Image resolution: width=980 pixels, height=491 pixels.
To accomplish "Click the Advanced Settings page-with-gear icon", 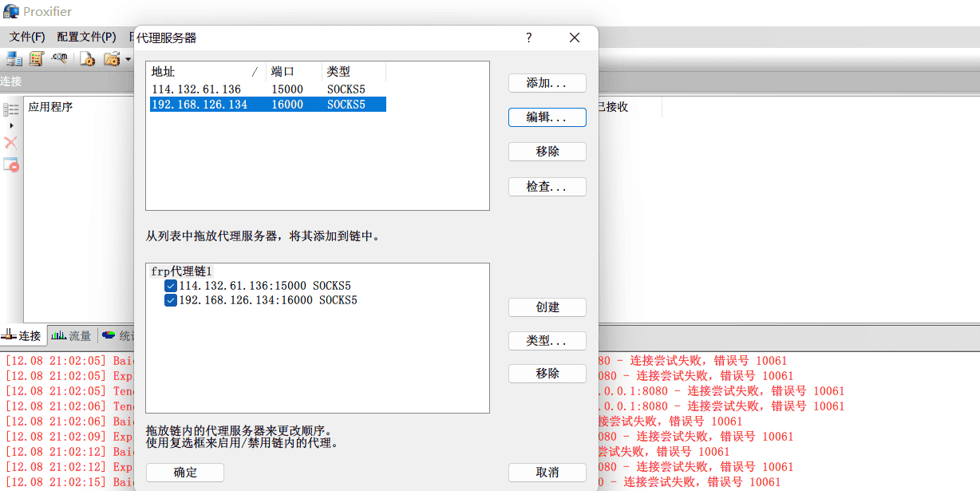I will (x=87, y=58).
